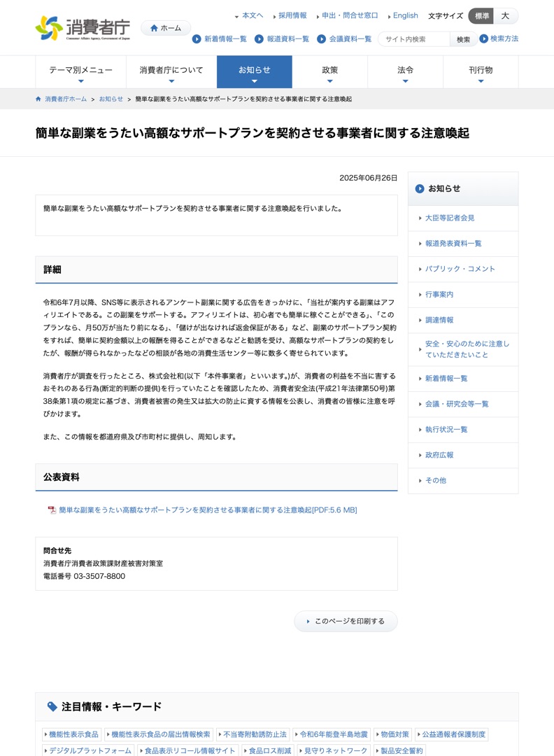Click the 検索 button
The image size is (554, 756).
[464, 39]
